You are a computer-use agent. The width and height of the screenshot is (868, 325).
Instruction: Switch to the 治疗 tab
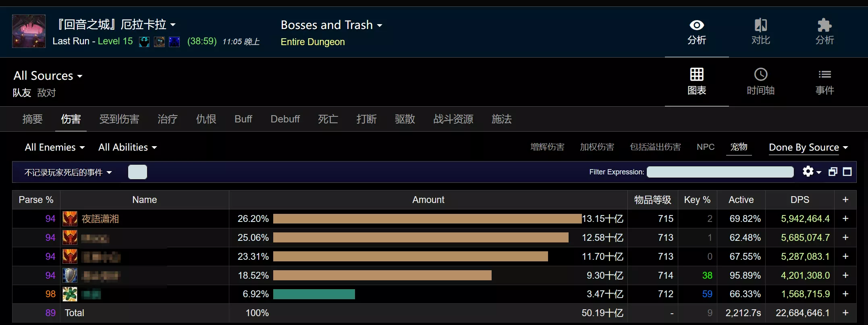click(x=167, y=119)
